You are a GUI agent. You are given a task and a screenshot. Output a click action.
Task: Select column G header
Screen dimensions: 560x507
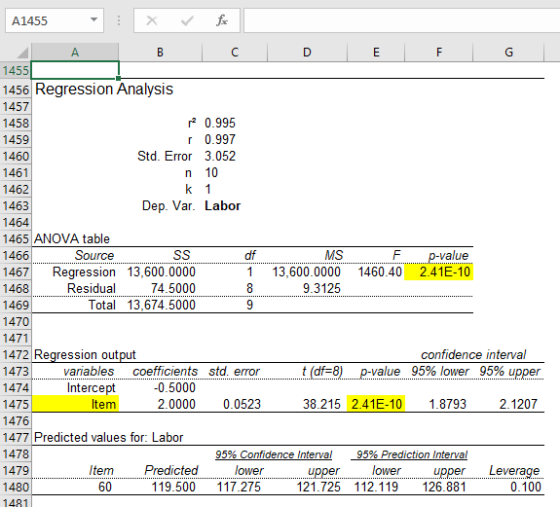click(509, 52)
